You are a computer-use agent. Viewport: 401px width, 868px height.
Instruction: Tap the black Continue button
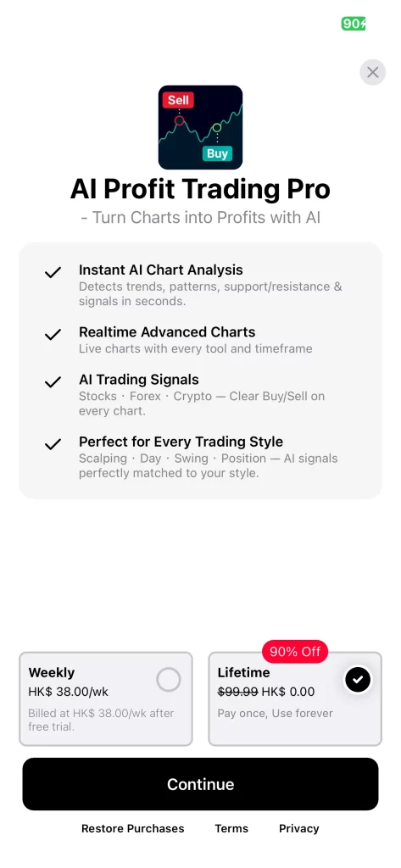200,784
